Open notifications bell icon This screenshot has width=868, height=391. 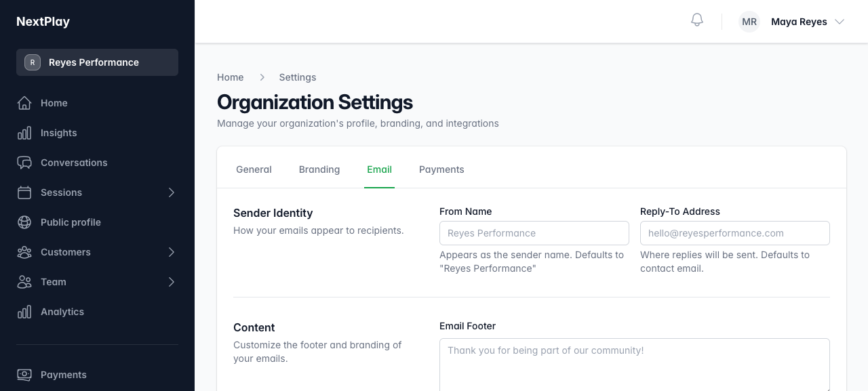(697, 20)
